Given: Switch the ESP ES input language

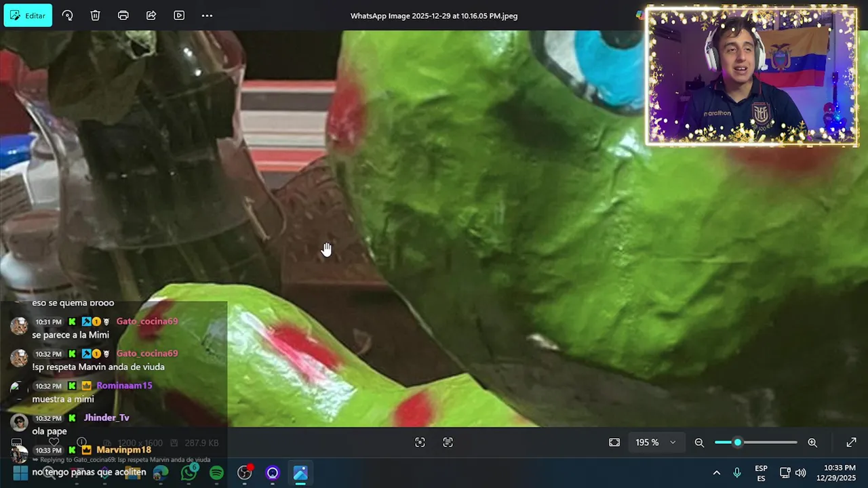Looking at the screenshot, I should pos(761,473).
